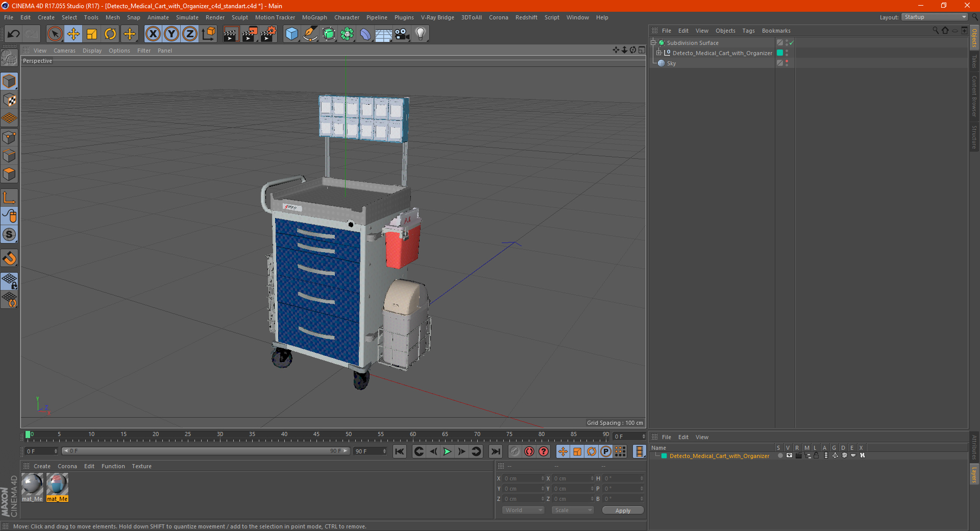The height and width of the screenshot is (531, 980).
Task: Open the Objects side tab
Action: pos(974,37)
